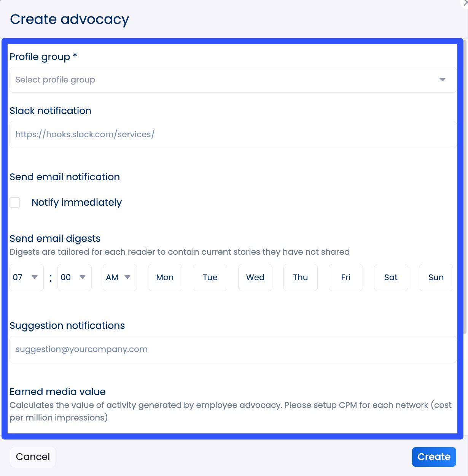
Task: Click Cancel to dismiss the dialog
Action: (33, 457)
